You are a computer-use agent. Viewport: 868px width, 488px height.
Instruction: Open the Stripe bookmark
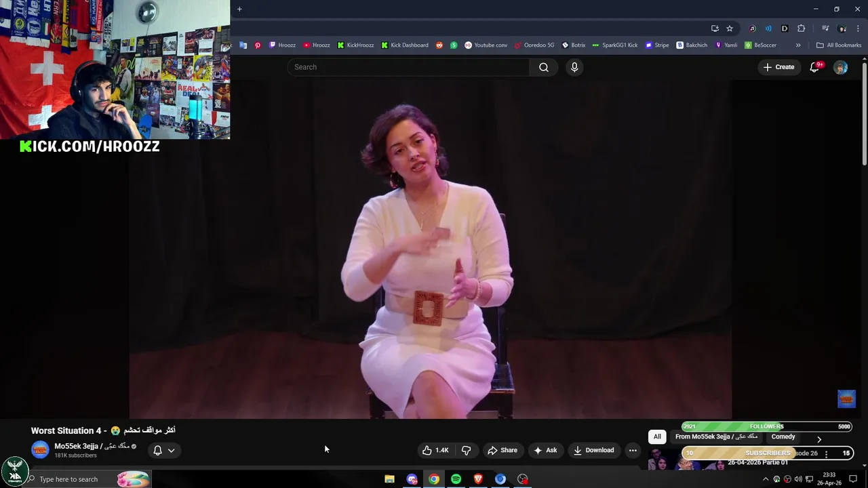click(x=657, y=45)
